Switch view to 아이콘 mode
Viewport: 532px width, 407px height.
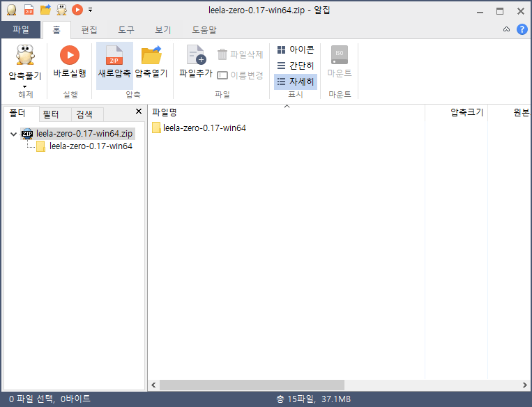(x=296, y=50)
